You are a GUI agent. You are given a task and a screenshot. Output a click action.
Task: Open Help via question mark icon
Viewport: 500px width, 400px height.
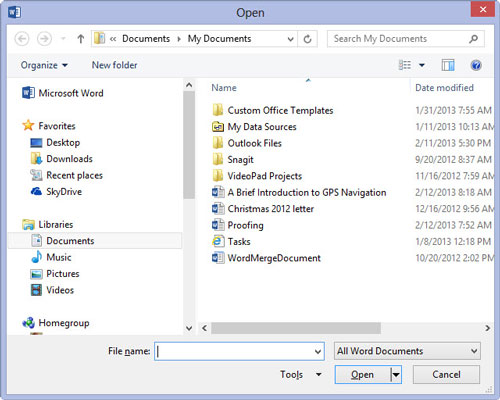coord(476,65)
